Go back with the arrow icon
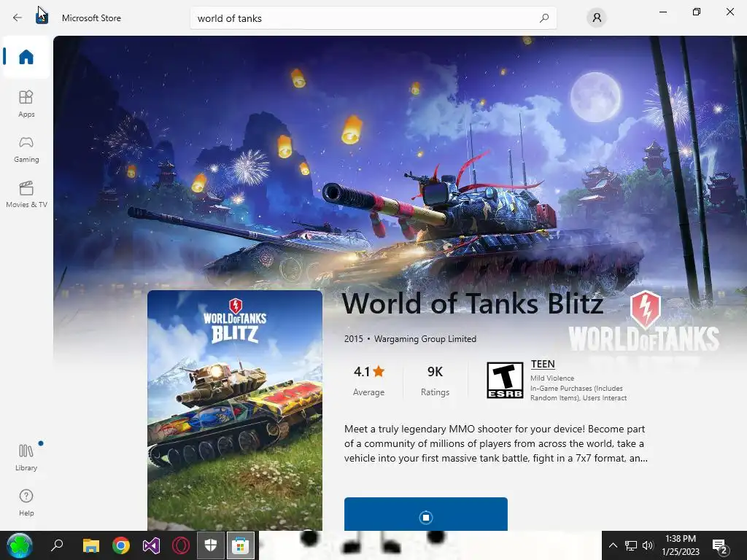 click(18, 18)
